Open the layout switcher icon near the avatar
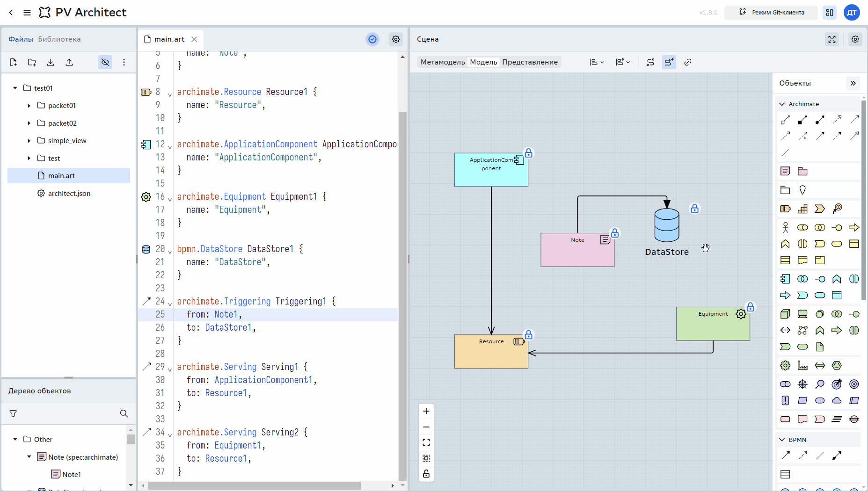The image size is (868, 492). pyautogui.click(x=830, y=13)
